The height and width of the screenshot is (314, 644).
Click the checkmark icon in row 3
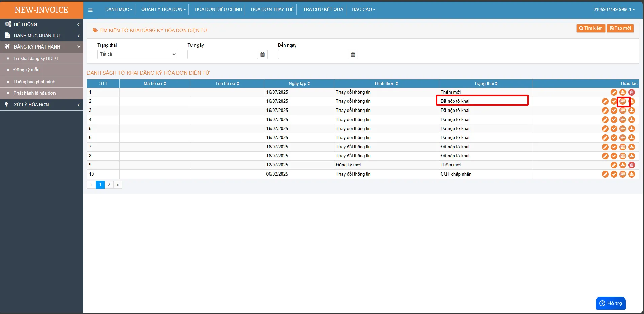tap(614, 111)
